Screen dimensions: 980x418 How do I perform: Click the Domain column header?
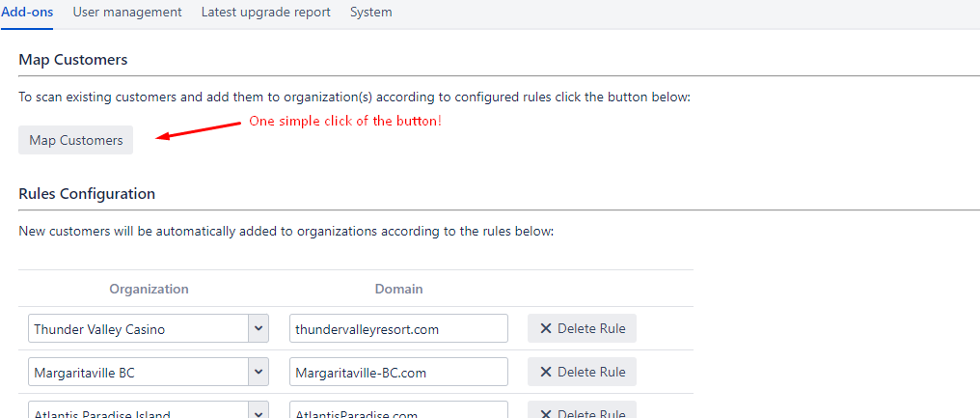click(x=398, y=289)
